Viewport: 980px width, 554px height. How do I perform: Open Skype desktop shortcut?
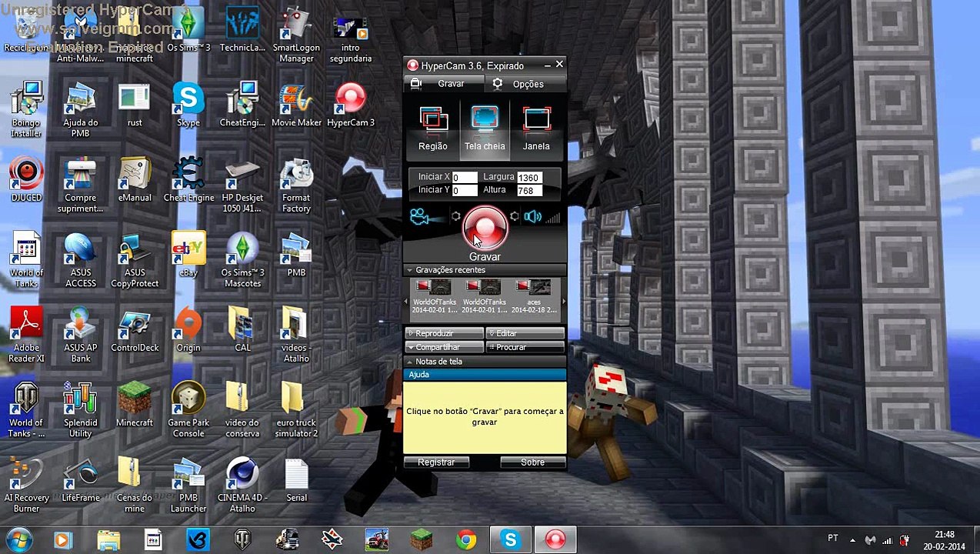point(188,105)
